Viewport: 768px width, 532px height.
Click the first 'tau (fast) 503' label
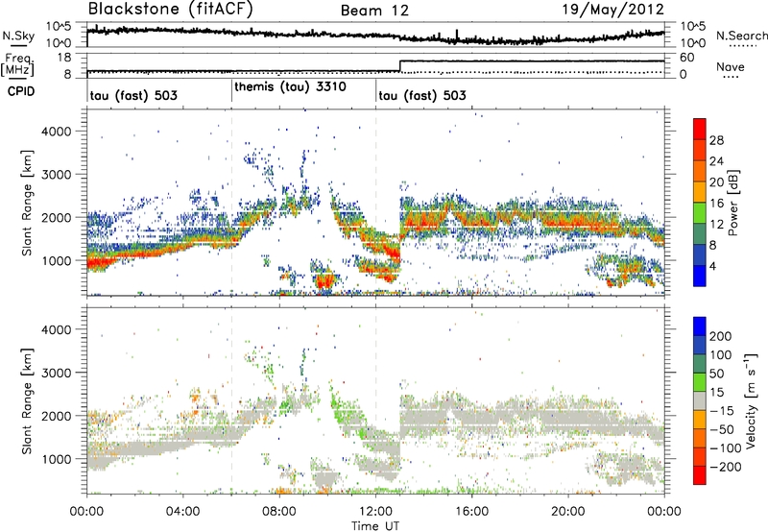click(x=133, y=95)
